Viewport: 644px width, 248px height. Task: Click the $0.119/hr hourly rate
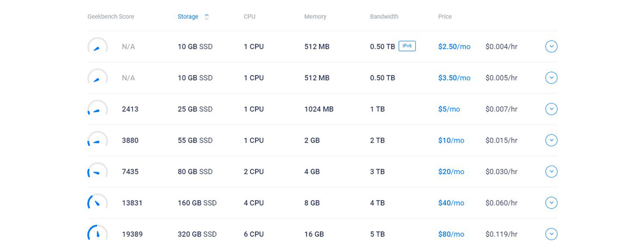501,234
